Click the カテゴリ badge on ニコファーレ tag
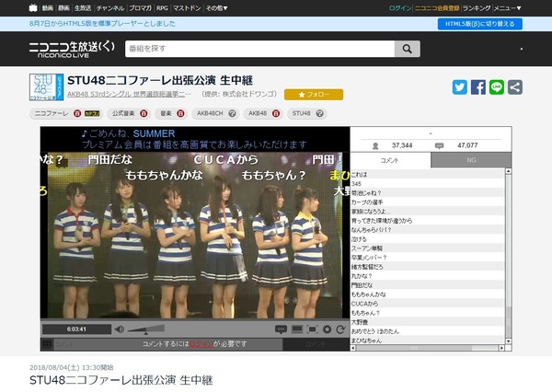Screen dimensions: 552x392 pyautogui.click(x=92, y=113)
